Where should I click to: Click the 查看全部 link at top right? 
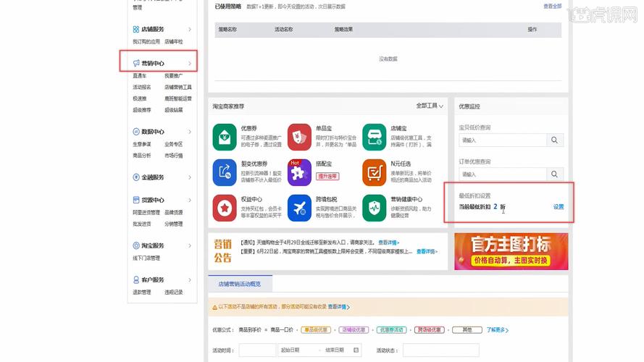553,7
